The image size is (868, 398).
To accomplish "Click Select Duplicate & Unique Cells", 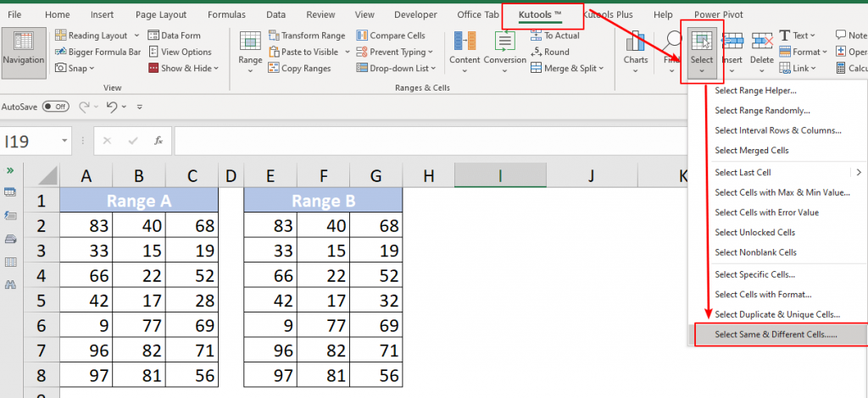I will click(x=776, y=314).
